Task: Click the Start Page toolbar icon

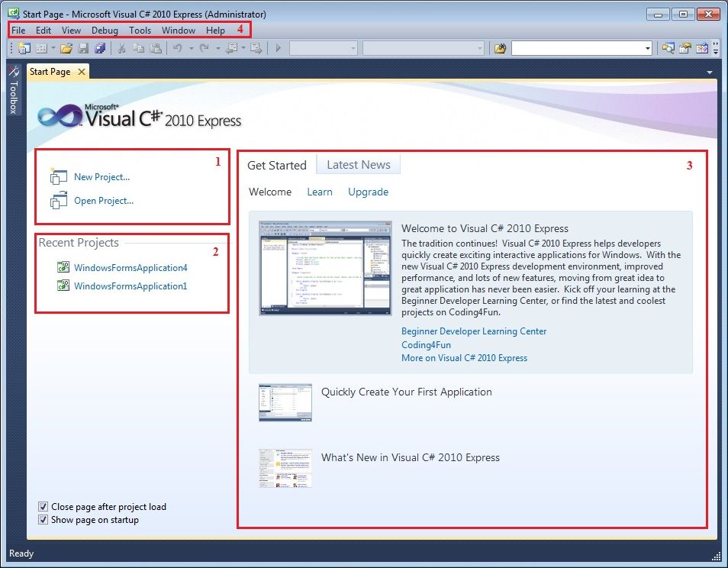Action: [701, 49]
